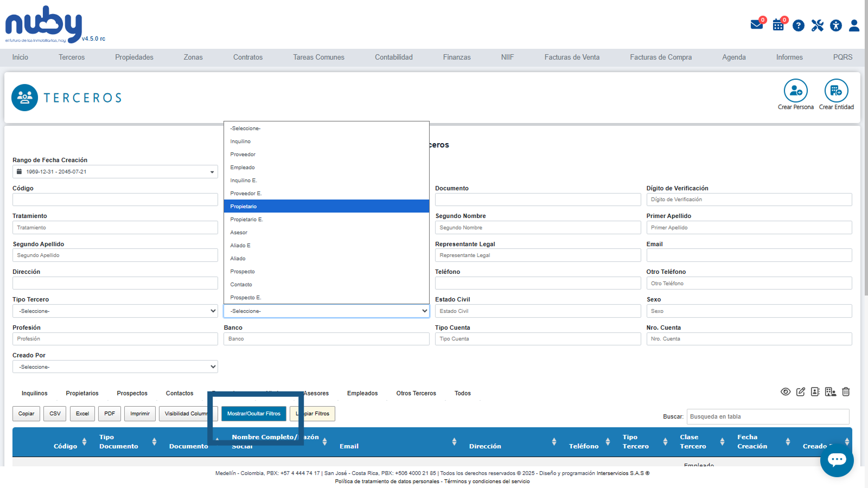Screen dimensions: 868x488
Task: Sort by Teléfono column arrows
Action: point(608,441)
